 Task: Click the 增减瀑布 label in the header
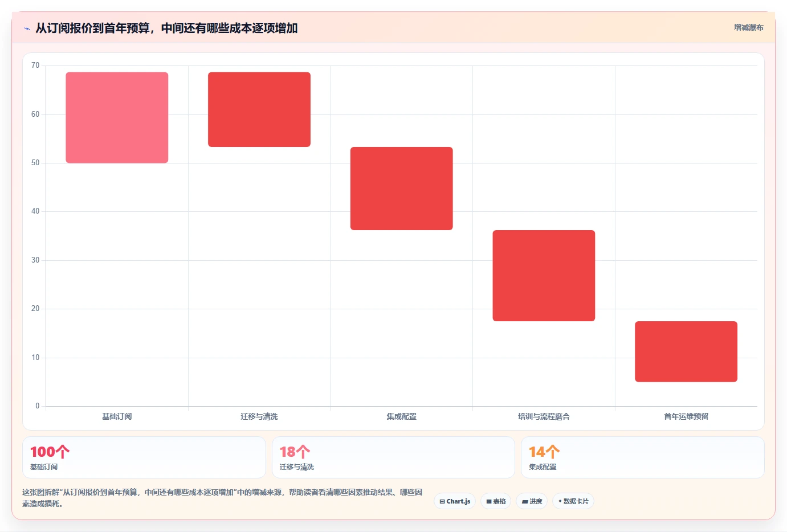click(748, 27)
